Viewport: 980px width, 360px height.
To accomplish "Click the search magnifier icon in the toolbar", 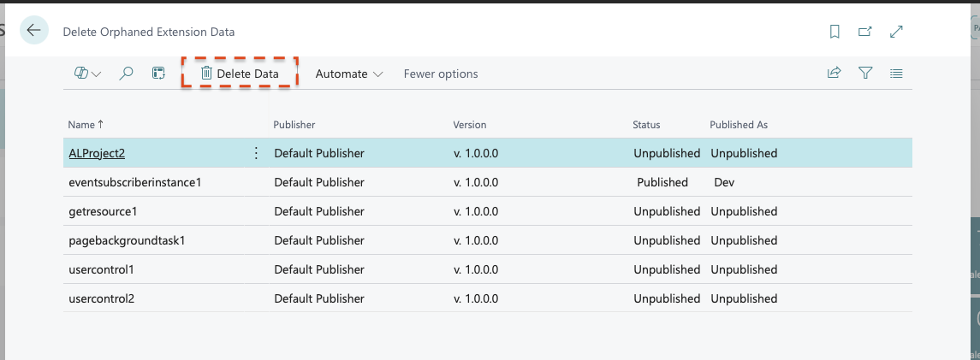I will (126, 74).
